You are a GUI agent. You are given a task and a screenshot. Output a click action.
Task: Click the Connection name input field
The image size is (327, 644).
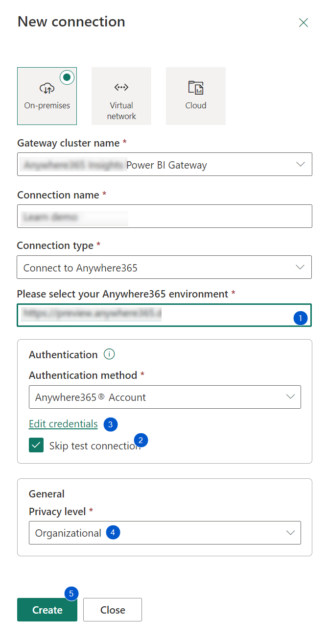(164, 216)
